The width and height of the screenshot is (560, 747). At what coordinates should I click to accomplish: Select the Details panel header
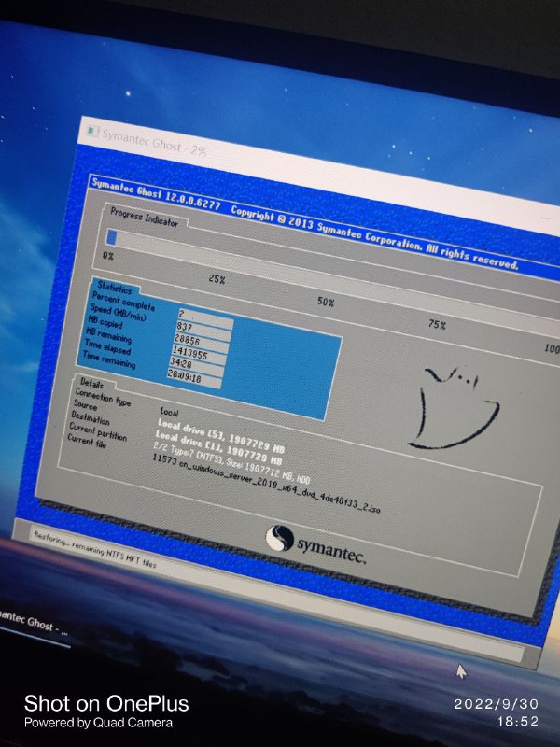pyautogui.click(x=93, y=384)
